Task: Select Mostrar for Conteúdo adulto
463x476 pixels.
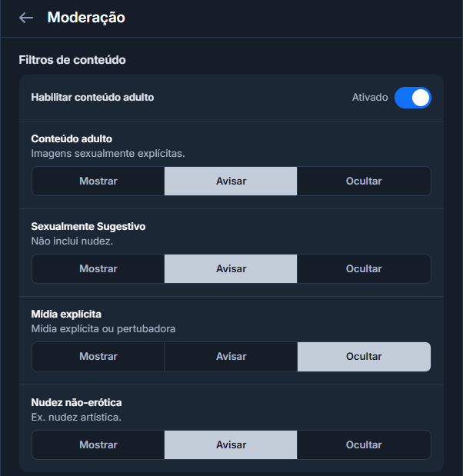Action: pyautogui.click(x=98, y=181)
